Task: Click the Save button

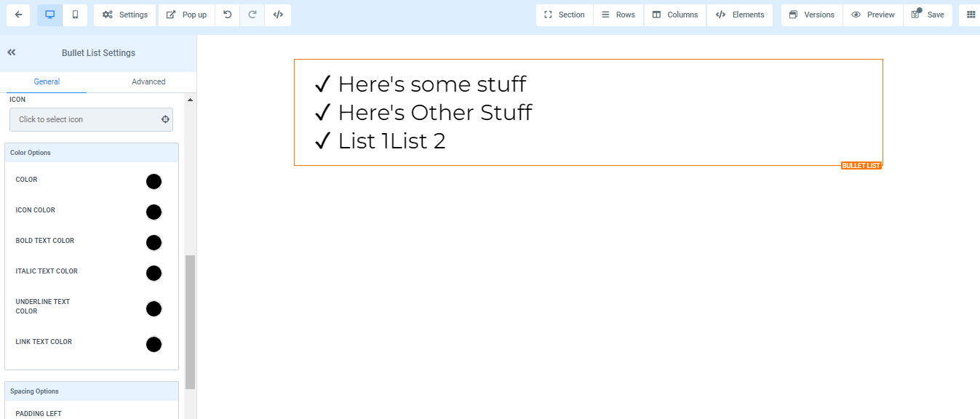Action: (928, 15)
